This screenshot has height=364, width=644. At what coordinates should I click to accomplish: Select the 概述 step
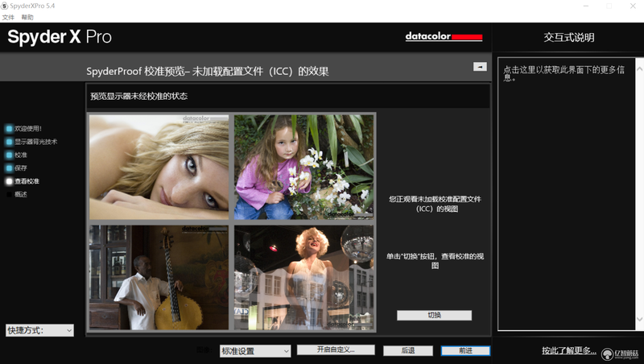click(17, 194)
